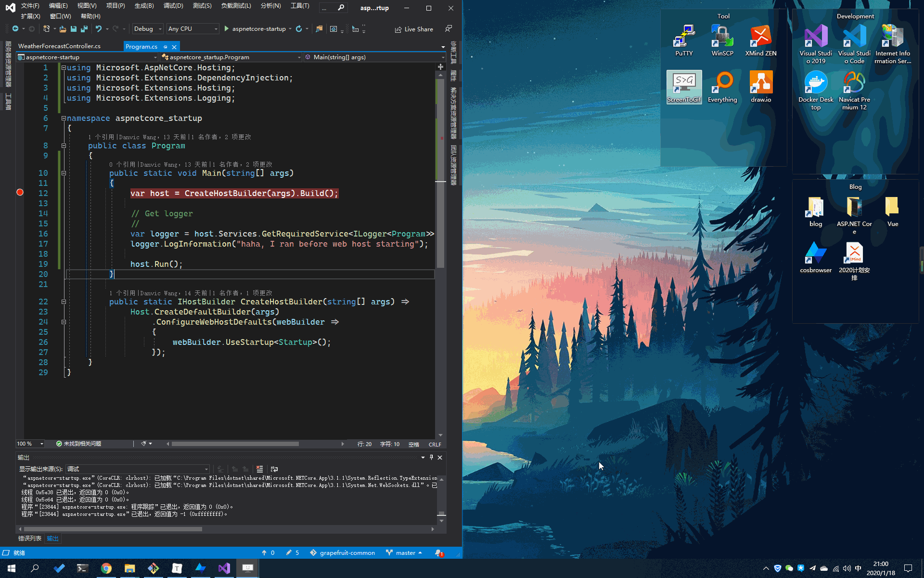Click the master branch in status bar
Viewport: 924px width, 578px height.
coord(405,552)
